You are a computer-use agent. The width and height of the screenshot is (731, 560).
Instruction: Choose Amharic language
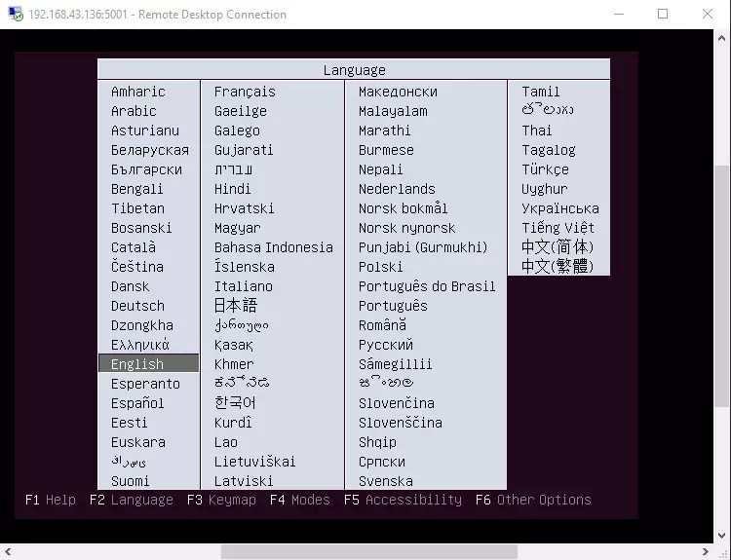pos(138,92)
